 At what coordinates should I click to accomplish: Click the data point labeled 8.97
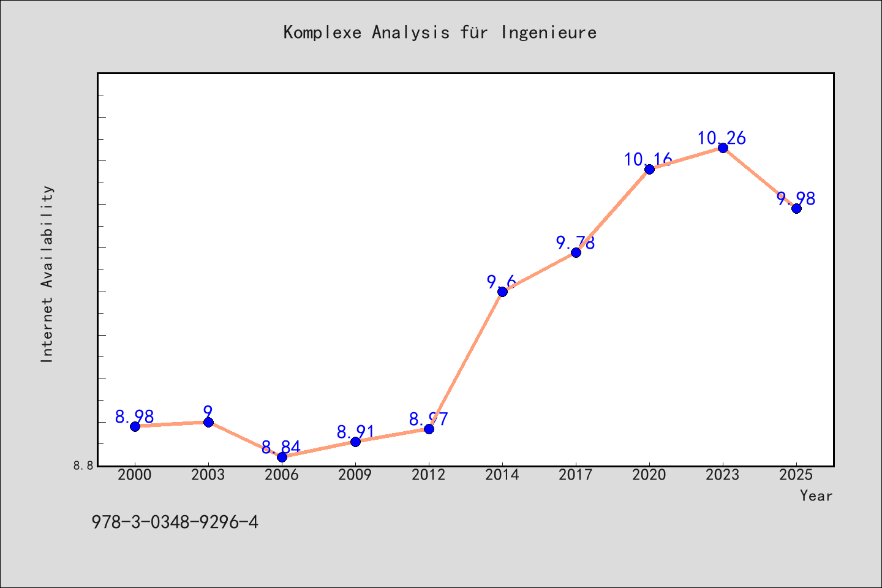429,429
